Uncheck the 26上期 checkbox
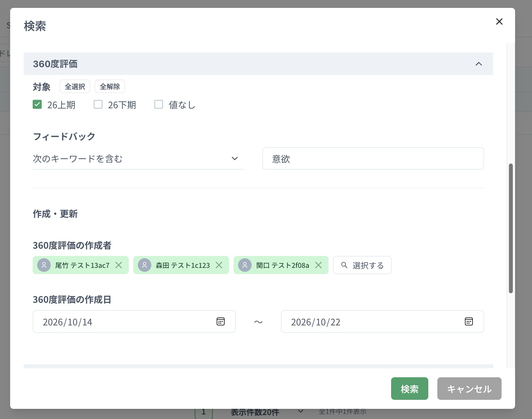532x419 pixels. pos(37,104)
